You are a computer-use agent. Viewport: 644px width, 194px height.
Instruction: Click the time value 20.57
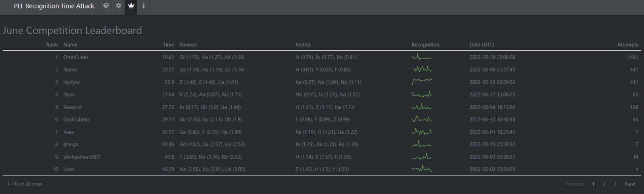(x=168, y=70)
